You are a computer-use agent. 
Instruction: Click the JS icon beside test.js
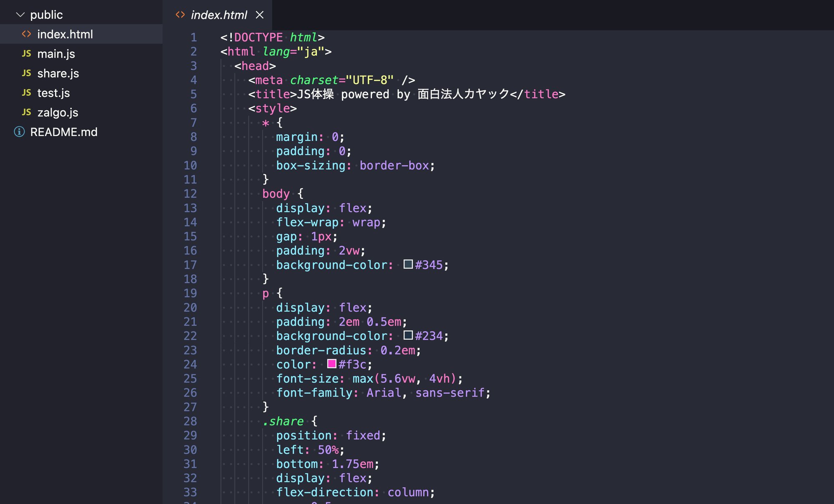(26, 93)
